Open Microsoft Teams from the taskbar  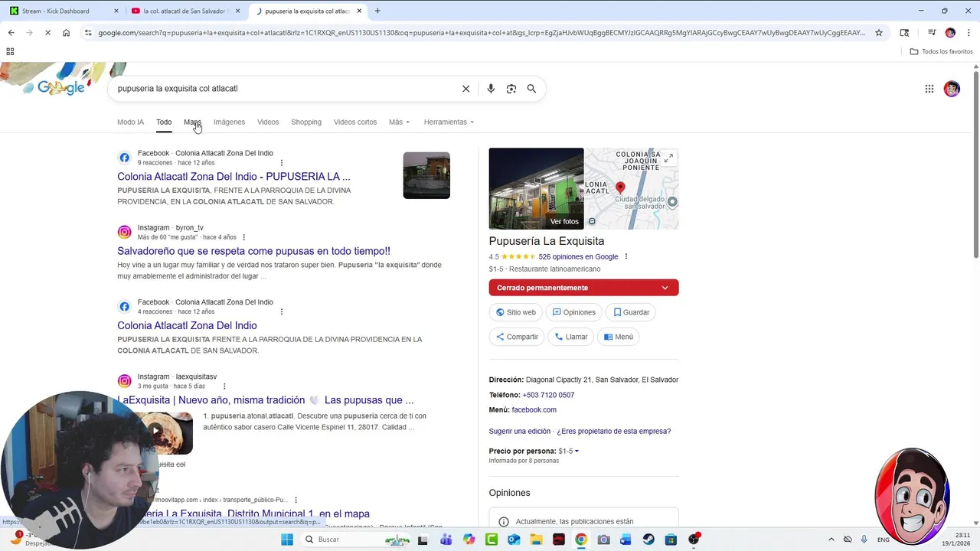[446, 540]
